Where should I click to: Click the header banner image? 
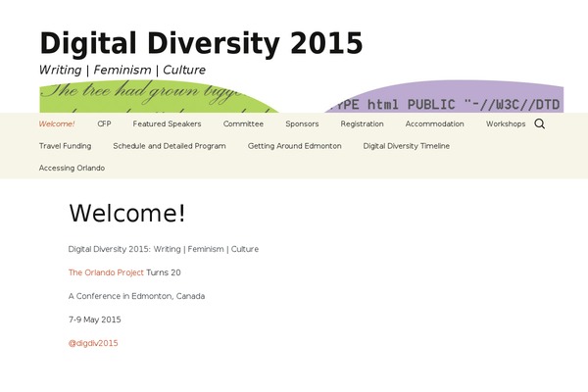pyautogui.click(x=302, y=96)
